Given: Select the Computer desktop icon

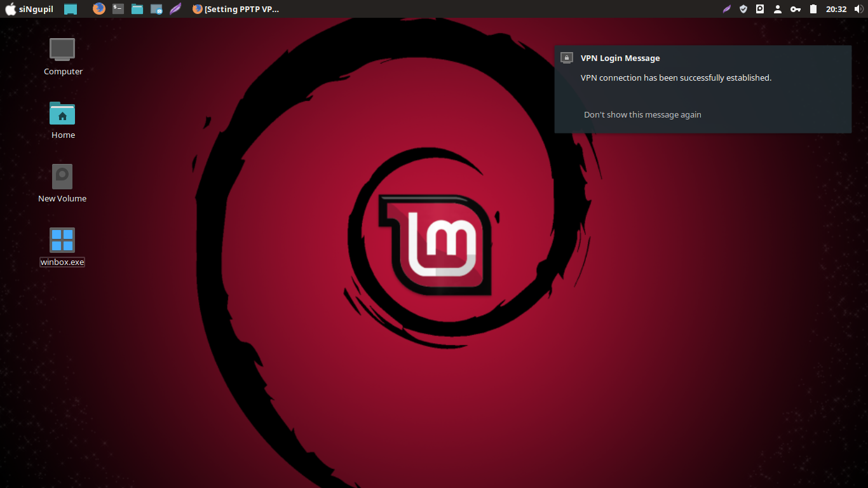Looking at the screenshot, I should tap(63, 57).
